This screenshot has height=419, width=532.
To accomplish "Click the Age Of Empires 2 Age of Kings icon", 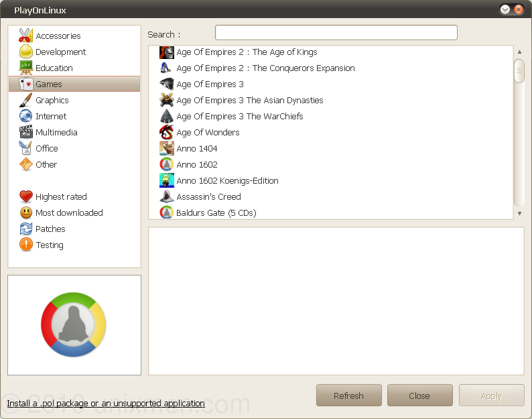I will (x=167, y=52).
